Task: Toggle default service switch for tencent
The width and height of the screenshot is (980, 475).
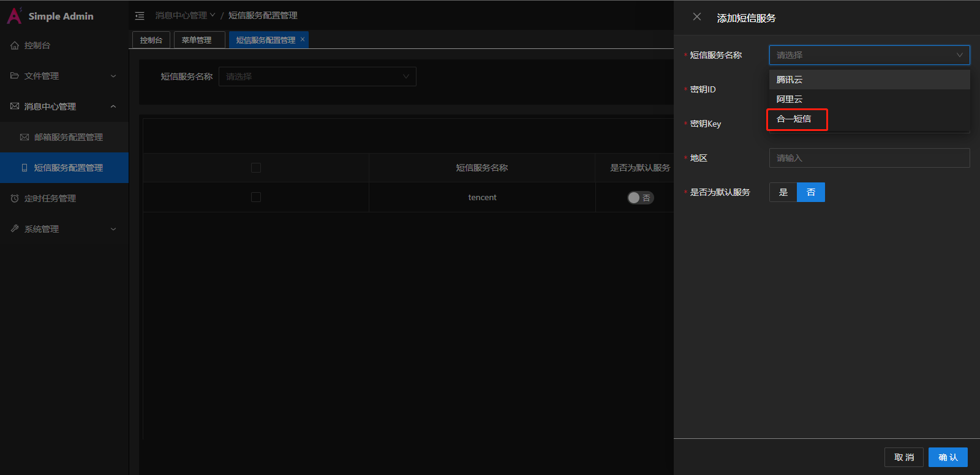Action: click(x=641, y=198)
